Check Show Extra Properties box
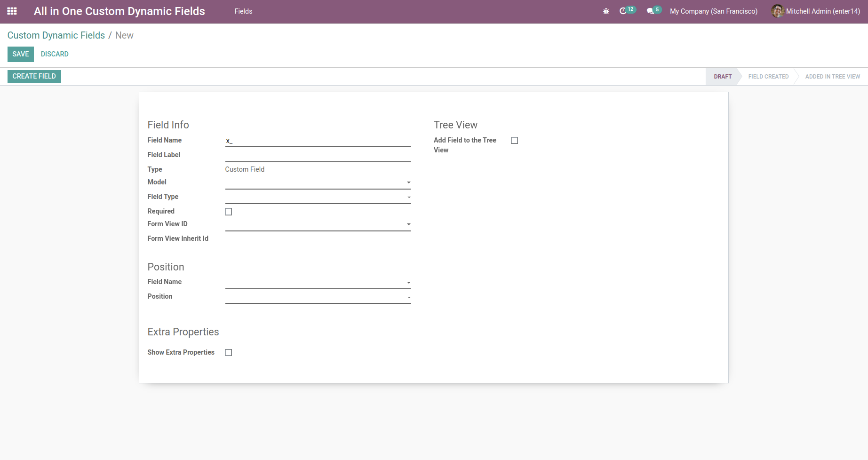Image resolution: width=868 pixels, height=460 pixels. [x=229, y=353]
